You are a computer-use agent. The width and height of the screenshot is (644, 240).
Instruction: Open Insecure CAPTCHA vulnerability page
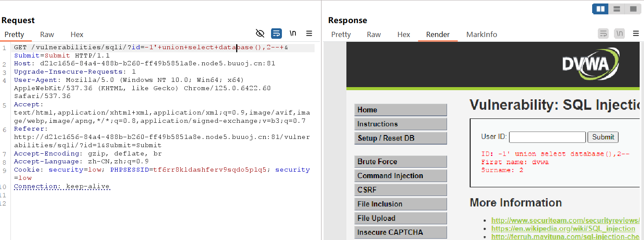tap(400, 232)
